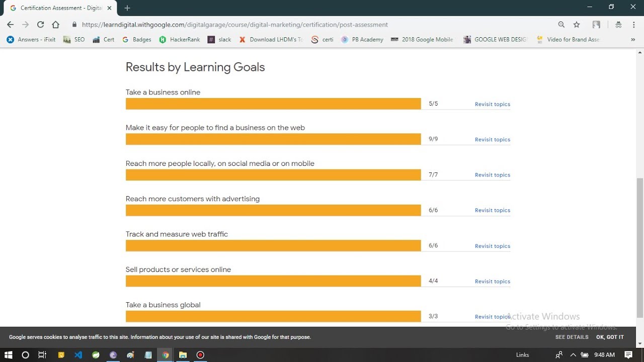
Task: Click the browser home icon
Action: 55,25
